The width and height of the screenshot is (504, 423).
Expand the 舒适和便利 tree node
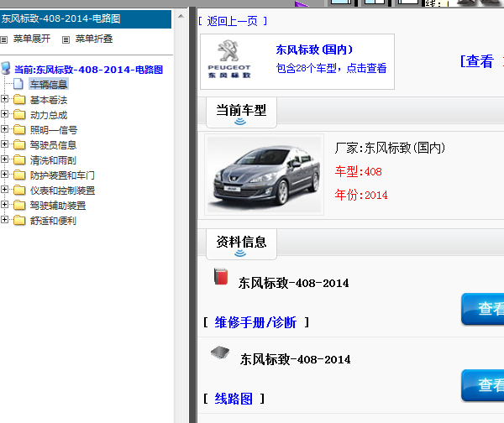click(x=4, y=219)
